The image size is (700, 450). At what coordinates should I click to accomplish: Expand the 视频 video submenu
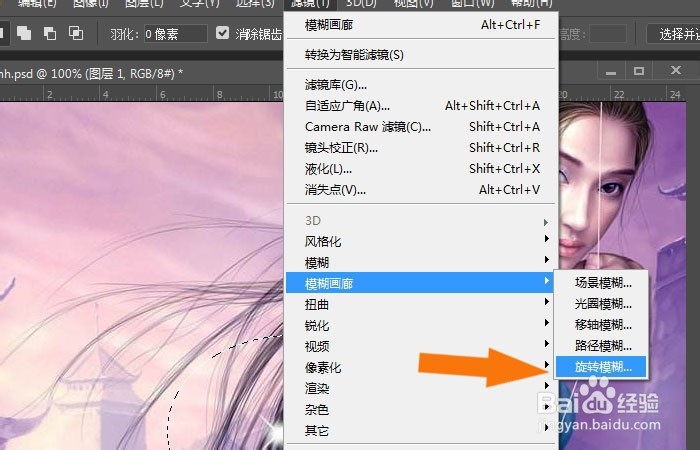tap(421, 346)
